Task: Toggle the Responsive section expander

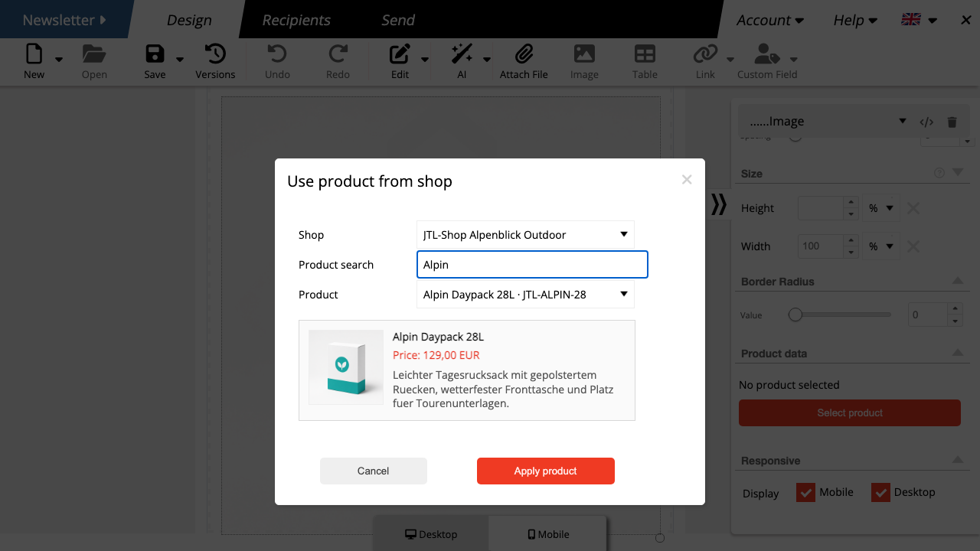Action: 958,460
